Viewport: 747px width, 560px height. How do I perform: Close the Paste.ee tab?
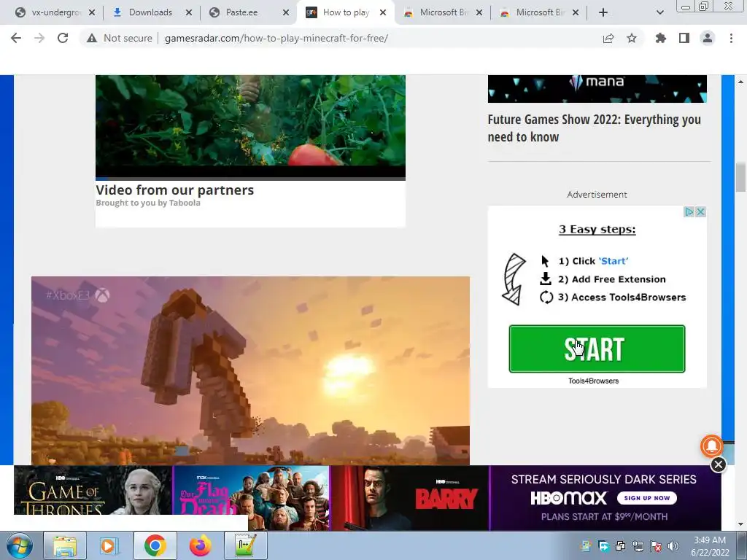[x=285, y=12]
